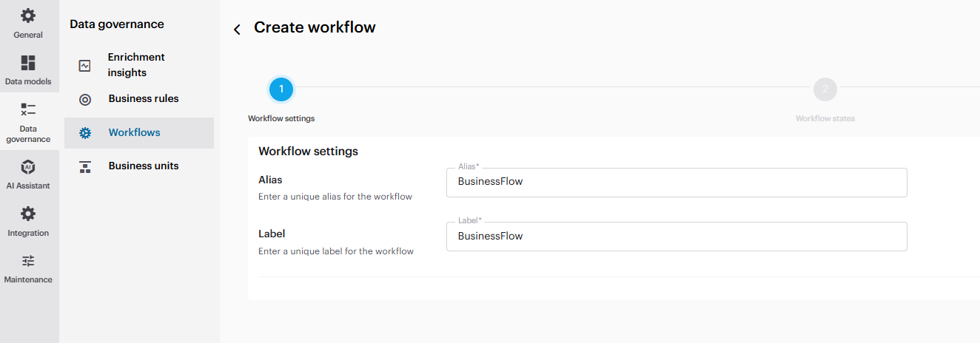
Task: Click into the Alias input field
Action: click(x=676, y=182)
